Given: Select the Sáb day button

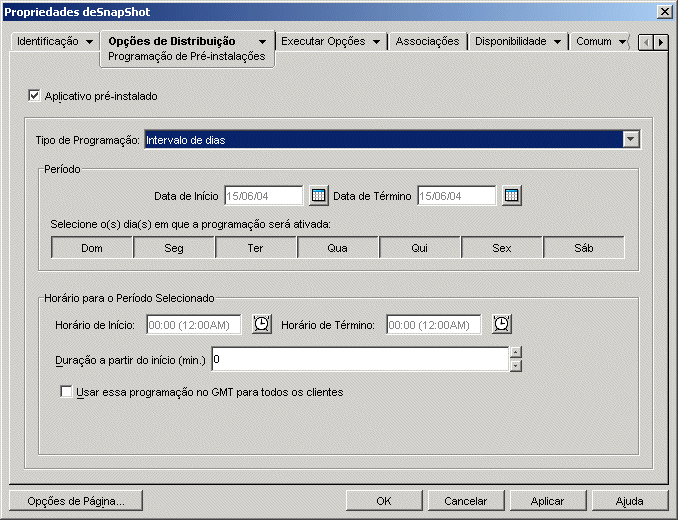Looking at the screenshot, I should pyautogui.click(x=584, y=247).
